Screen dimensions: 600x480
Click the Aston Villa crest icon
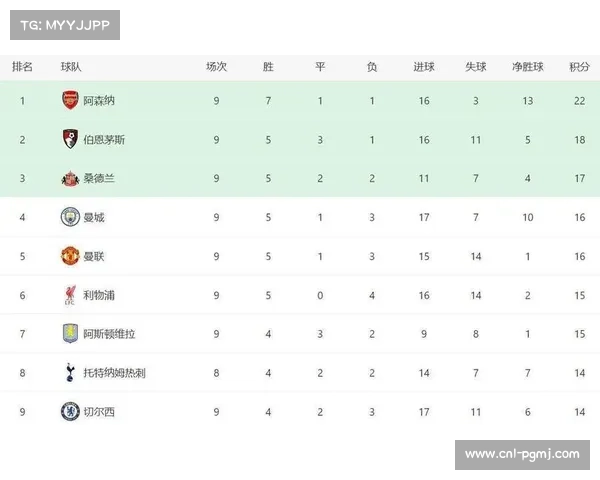(x=70, y=334)
